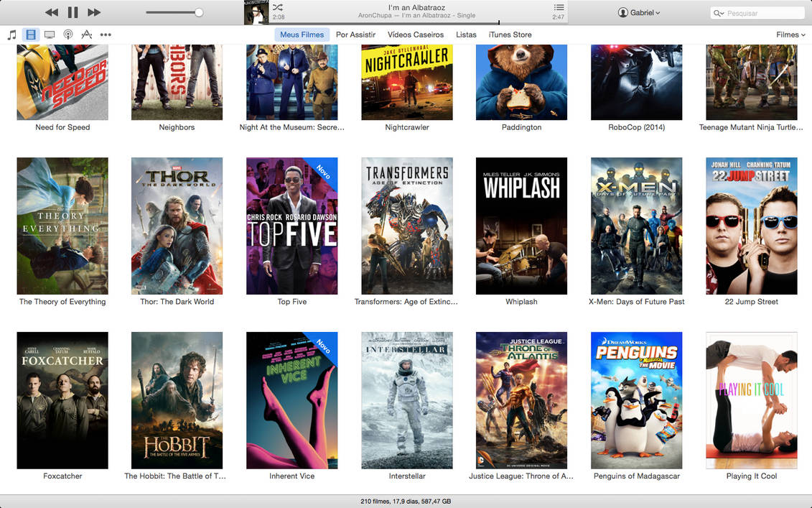Select the Meus Filmes tab
This screenshot has width=812, height=508.
click(302, 34)
